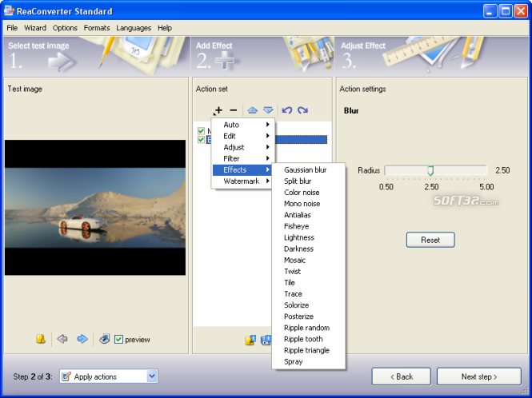Move selected action down in the list
532x398 pixels.
(x=268, y=110)
